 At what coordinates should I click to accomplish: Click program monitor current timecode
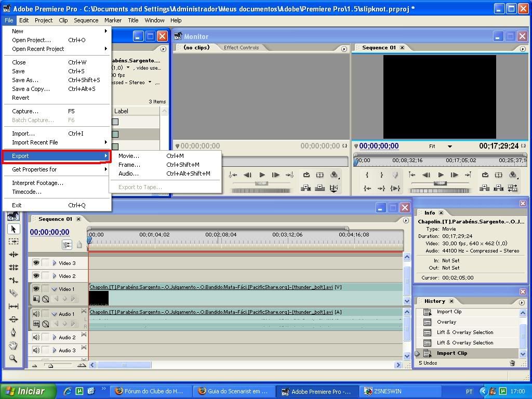point(379,146)
